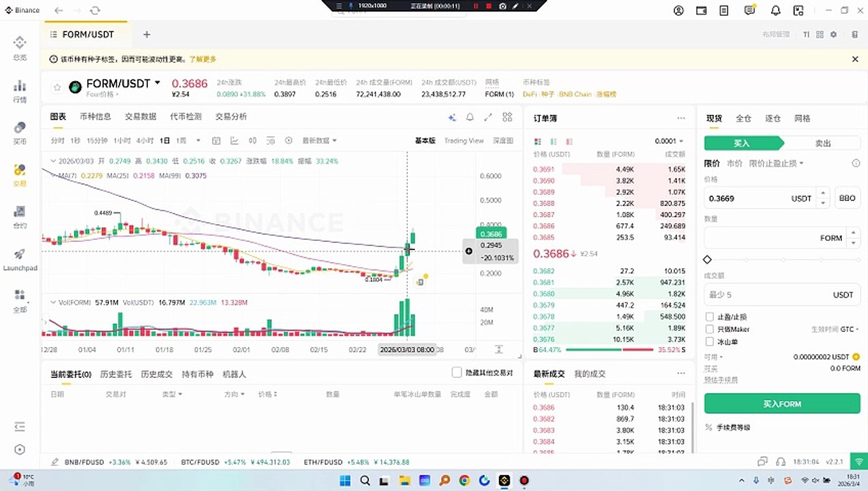Switch to 卖出 sell toggle
This screenshot has height=491, width=868.
click(x=823, y=143)
